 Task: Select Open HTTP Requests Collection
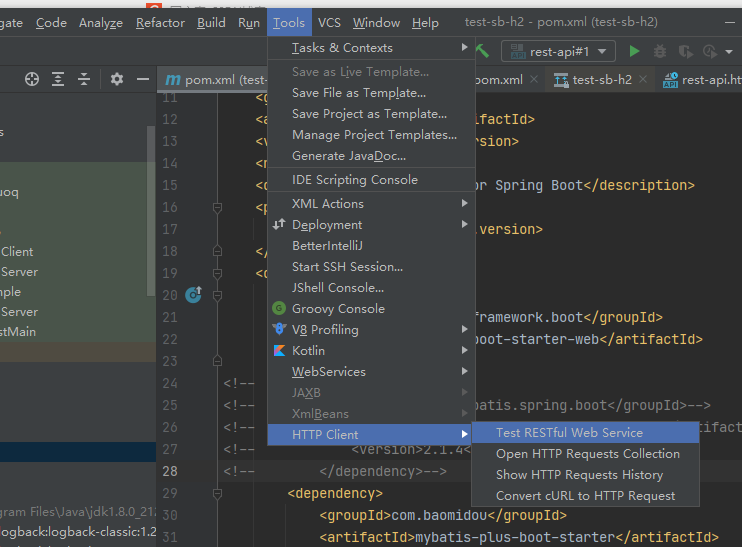[x=585, y=453]
